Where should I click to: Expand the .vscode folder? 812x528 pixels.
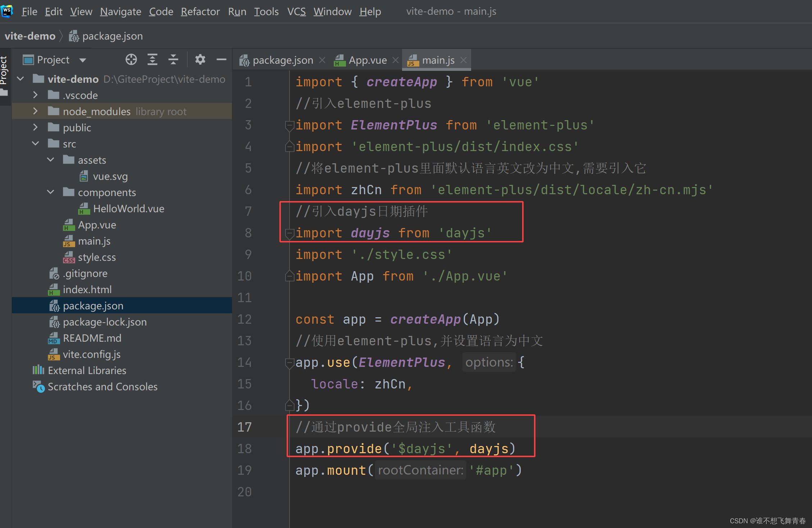pos(35,95)
